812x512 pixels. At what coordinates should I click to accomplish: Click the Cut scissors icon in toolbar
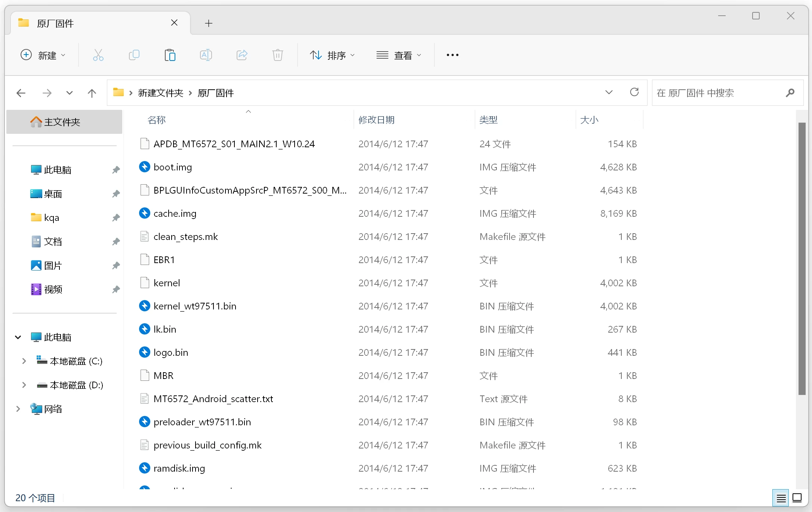pos(98,55)
